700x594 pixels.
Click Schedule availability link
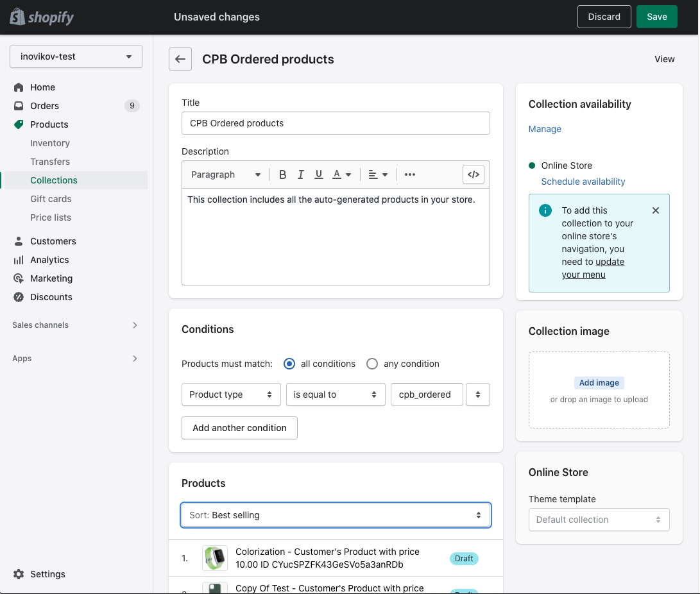coord(583,182)
